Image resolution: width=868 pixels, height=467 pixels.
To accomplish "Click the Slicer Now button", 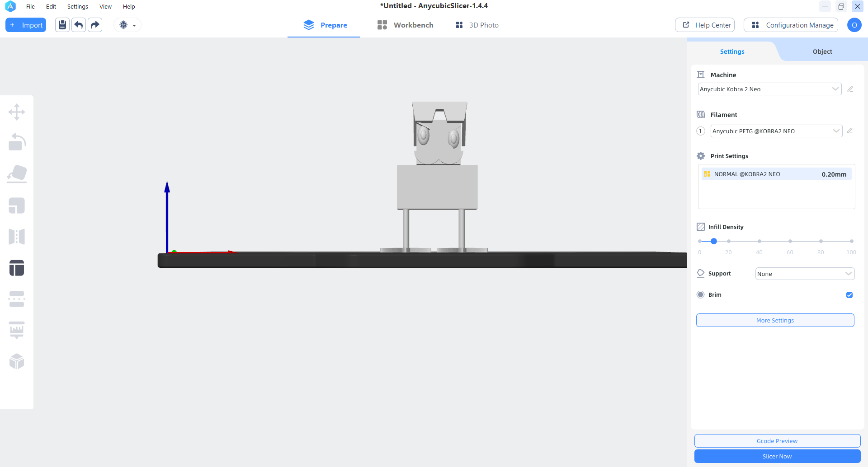I will pyautogui.click(x=777, y=456).
